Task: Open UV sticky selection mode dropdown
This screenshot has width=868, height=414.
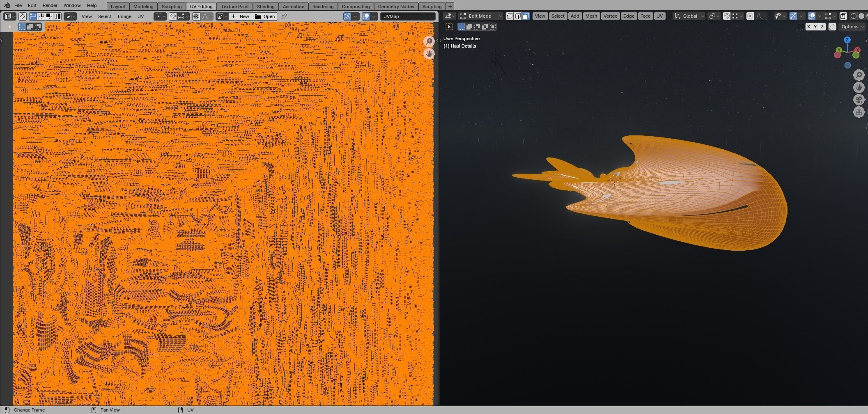Action: pyautogui.click(x=70, y=16)
